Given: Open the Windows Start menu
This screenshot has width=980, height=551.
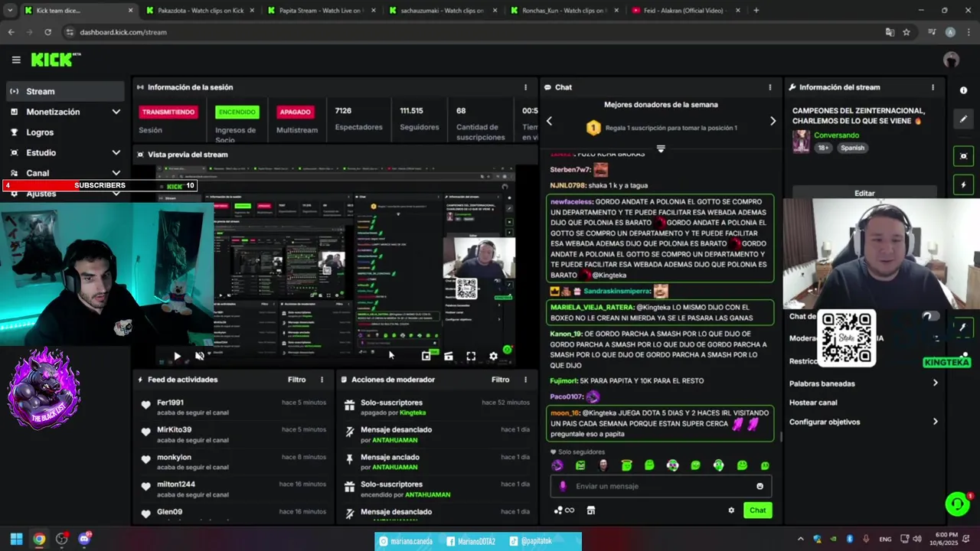Looking at the screenshot, I should click(16, 539).
